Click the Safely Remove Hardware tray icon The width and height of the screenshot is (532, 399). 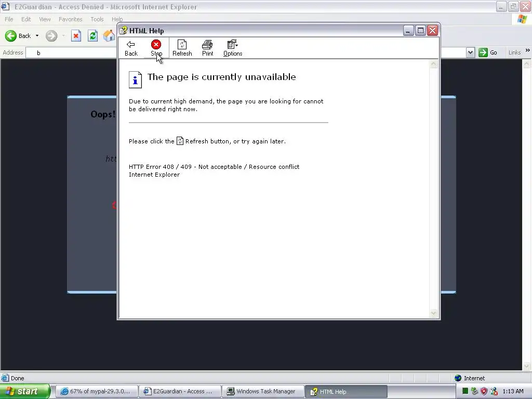pyautogui.click(x=474, y=391)
